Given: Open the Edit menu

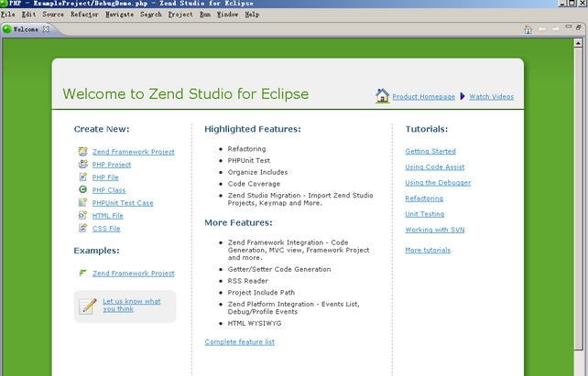Looking at the screenshot, I should pyautogui.click(x=28, y=15).
